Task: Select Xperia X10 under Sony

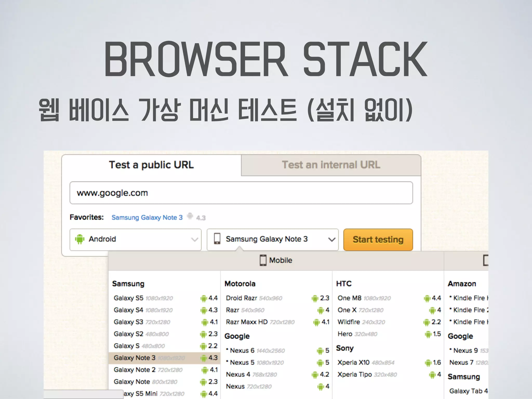Action: click(353, 362)
